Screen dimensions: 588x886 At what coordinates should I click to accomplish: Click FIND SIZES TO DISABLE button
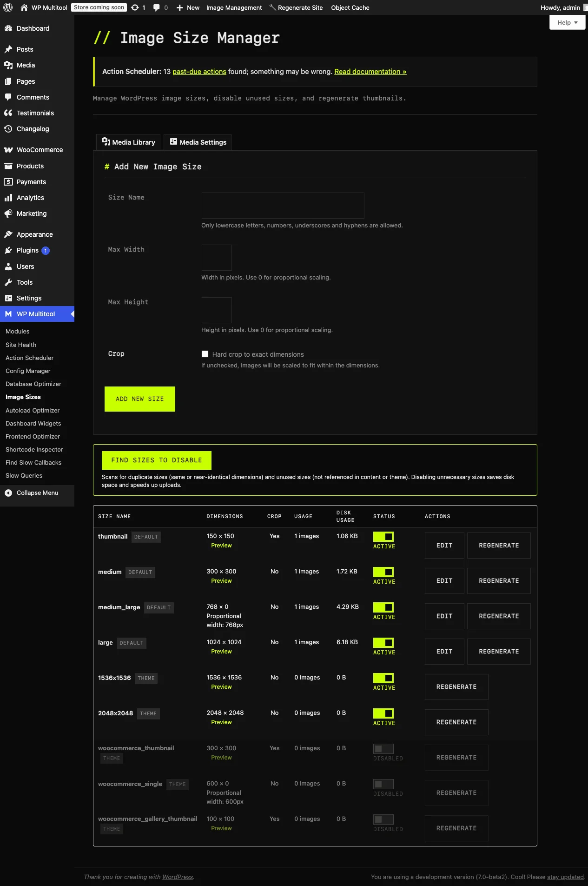point(157,460)
